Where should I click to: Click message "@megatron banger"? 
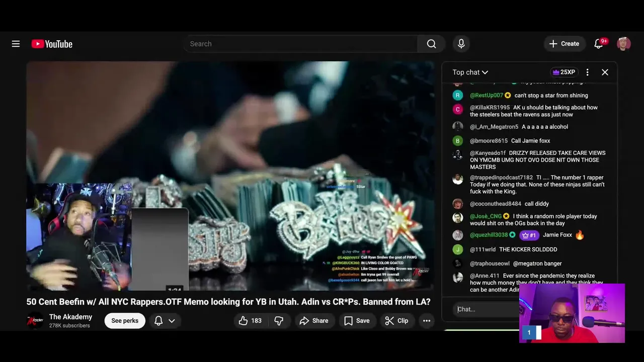tap(537, 263)
